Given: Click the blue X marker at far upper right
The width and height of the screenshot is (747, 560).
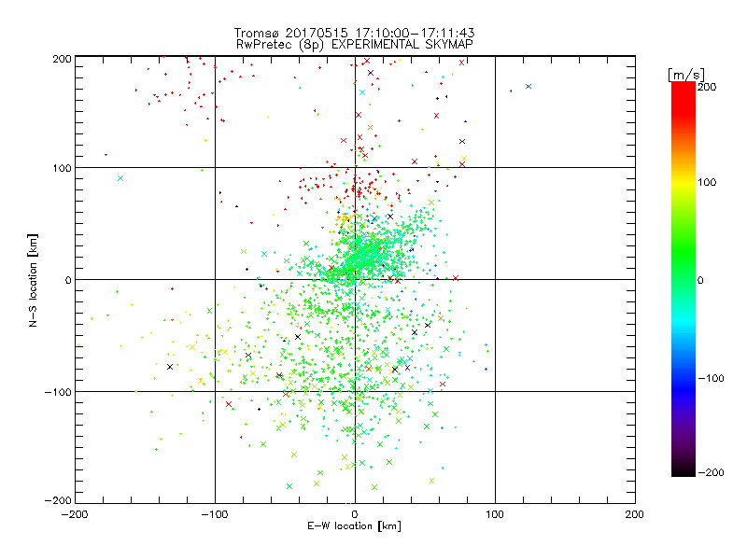Looking at the screenshot, I should (529, 86).
